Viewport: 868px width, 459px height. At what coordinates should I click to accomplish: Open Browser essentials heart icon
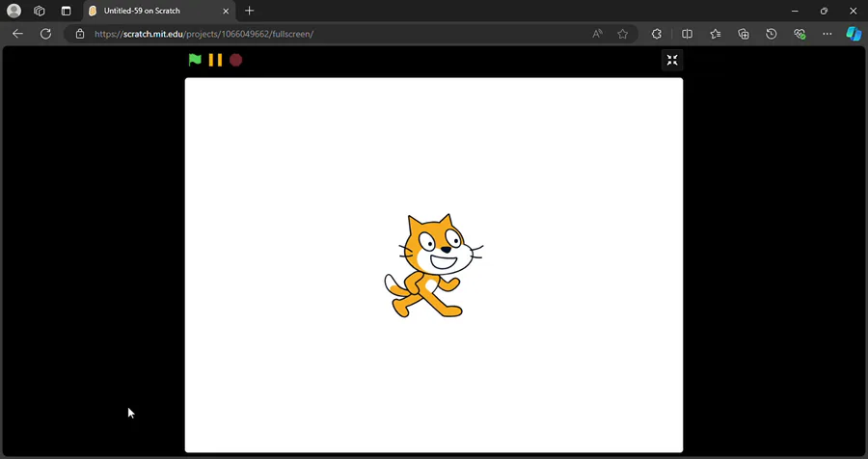[800, 34]
